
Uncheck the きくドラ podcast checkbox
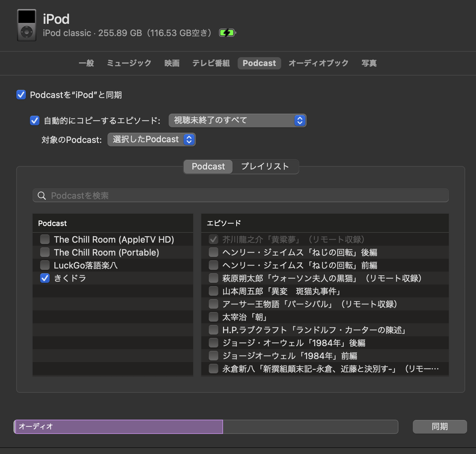[45, 278]
